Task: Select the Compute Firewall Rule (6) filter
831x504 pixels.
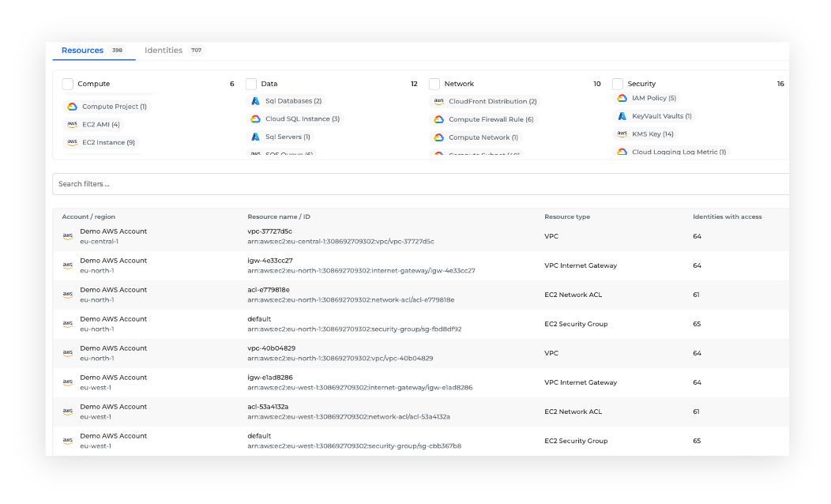Action: click(491, 120)
